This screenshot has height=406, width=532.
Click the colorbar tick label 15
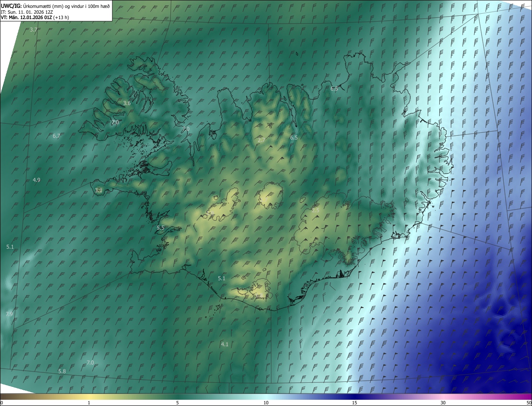pyautogui.click(x=355, y=403)
